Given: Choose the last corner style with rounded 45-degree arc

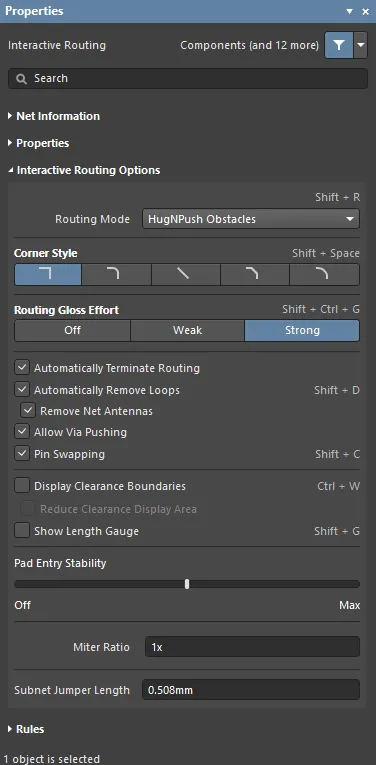Looking at the screenshot, I should (x=324, y=275).
